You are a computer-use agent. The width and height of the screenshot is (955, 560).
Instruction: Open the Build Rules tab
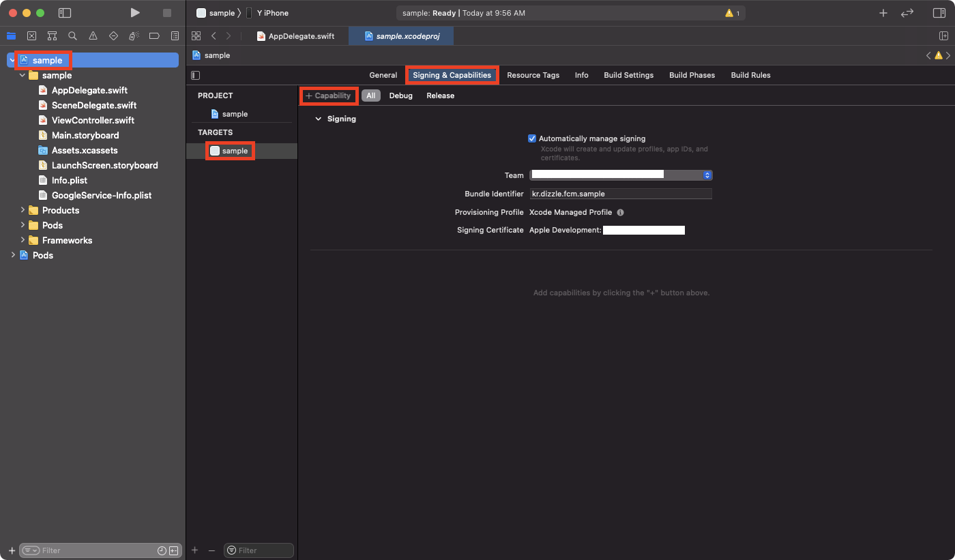point(751,75)
